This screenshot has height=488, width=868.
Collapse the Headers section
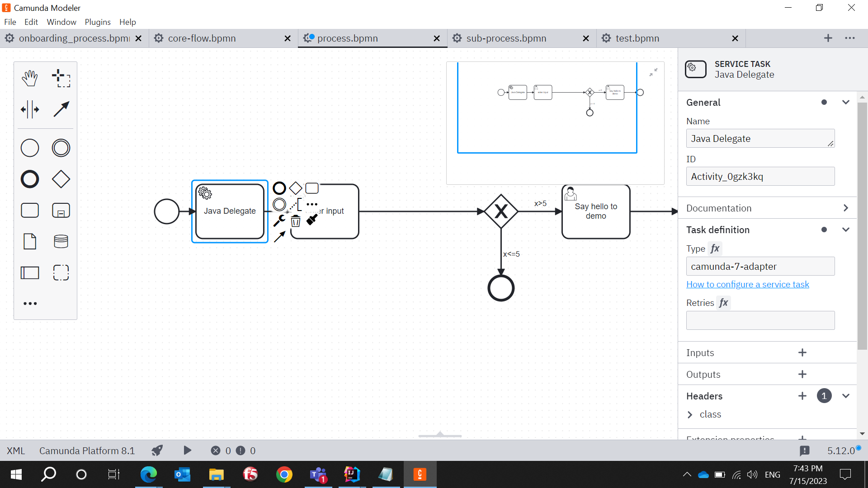point(845,396)
